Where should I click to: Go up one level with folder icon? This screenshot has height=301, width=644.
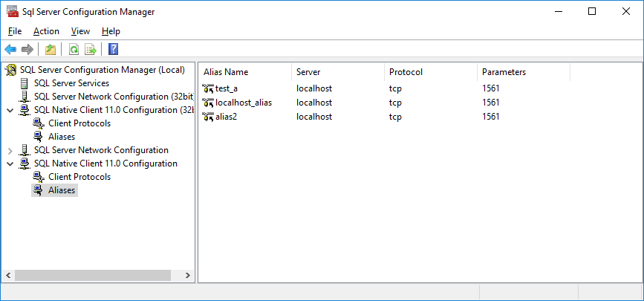coord(50,50)
